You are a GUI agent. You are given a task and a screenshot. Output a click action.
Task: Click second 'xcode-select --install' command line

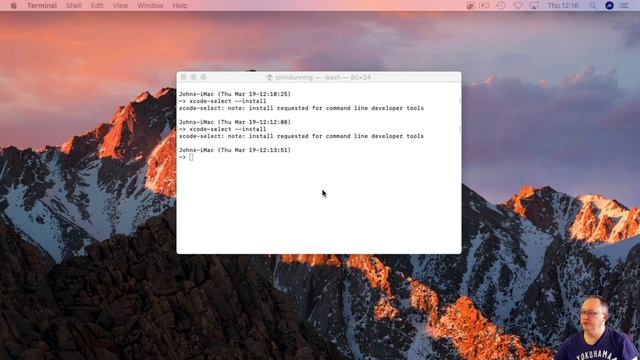(x=222, y=129)
